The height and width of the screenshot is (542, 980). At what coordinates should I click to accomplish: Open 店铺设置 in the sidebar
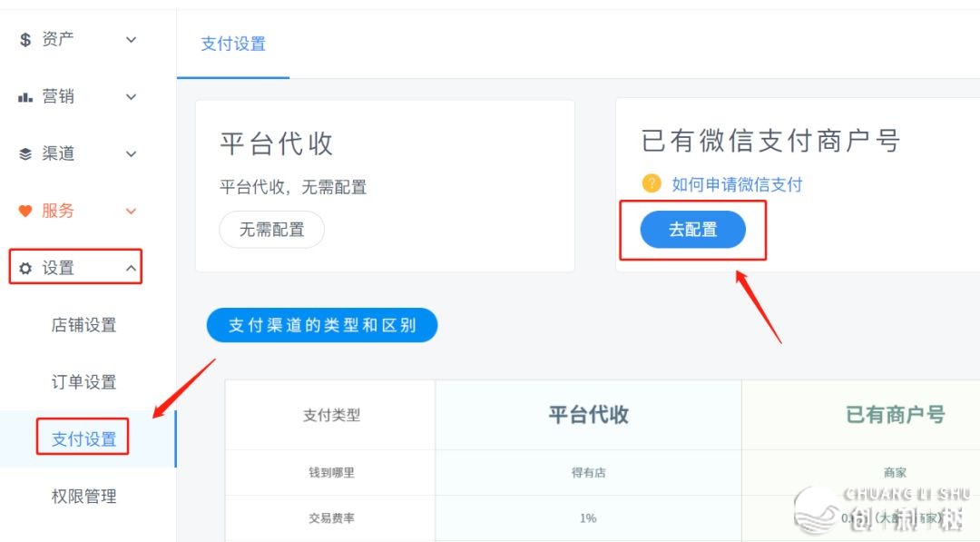click(83, 325)
